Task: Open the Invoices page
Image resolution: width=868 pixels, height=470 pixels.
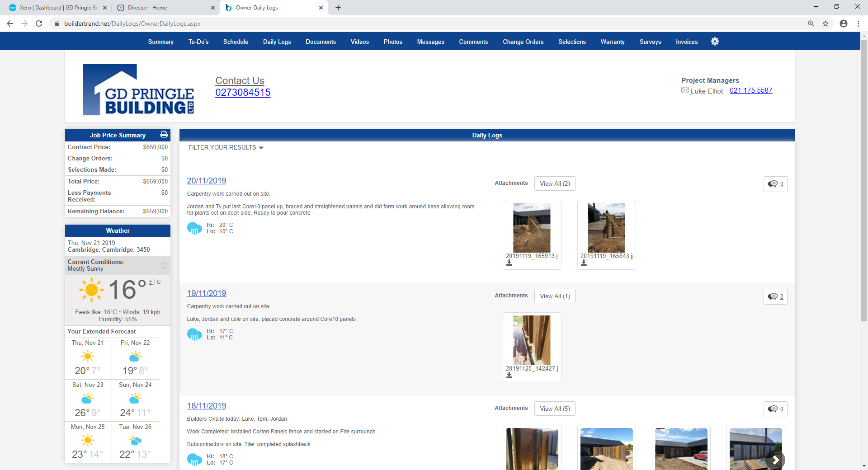Action: [x=687, y=42]
